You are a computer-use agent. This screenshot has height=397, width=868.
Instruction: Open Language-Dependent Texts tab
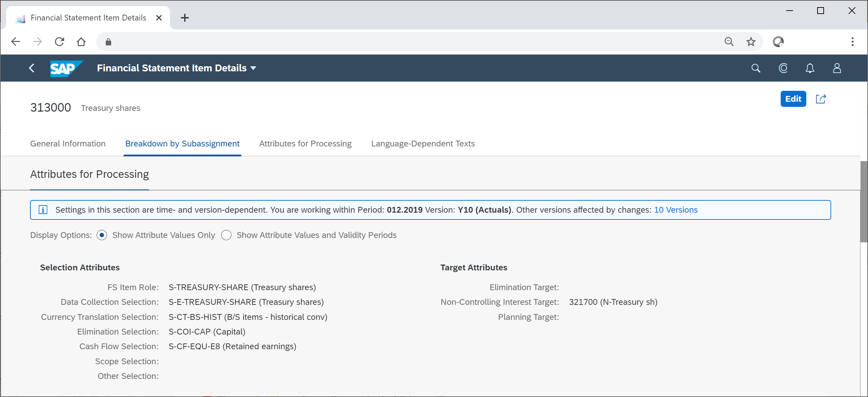[423, 144]
